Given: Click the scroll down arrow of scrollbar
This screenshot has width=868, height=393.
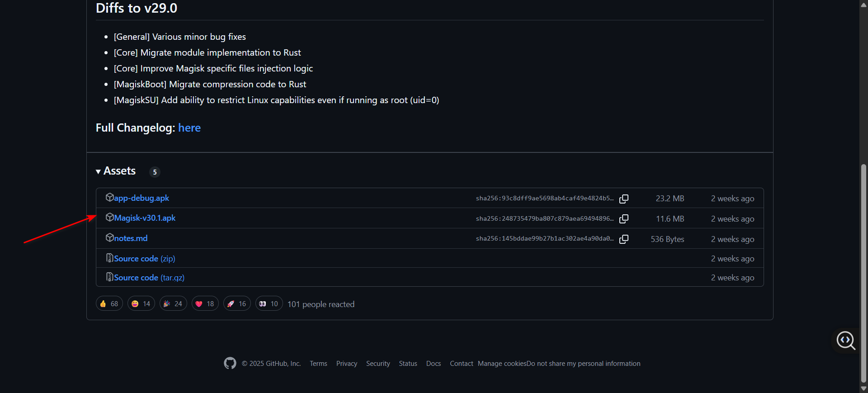Looking at the screenshot, I should click(863, 388).
